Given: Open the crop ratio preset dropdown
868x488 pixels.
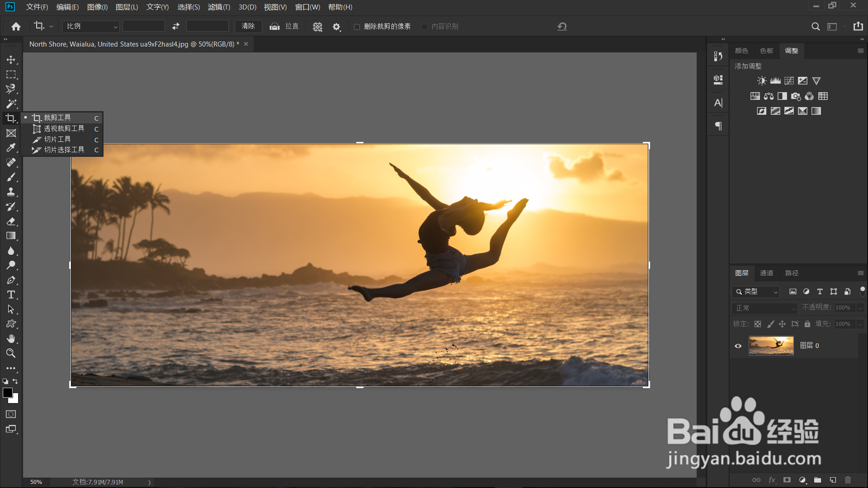Looking at the screenshot, I should pos(91,27).
